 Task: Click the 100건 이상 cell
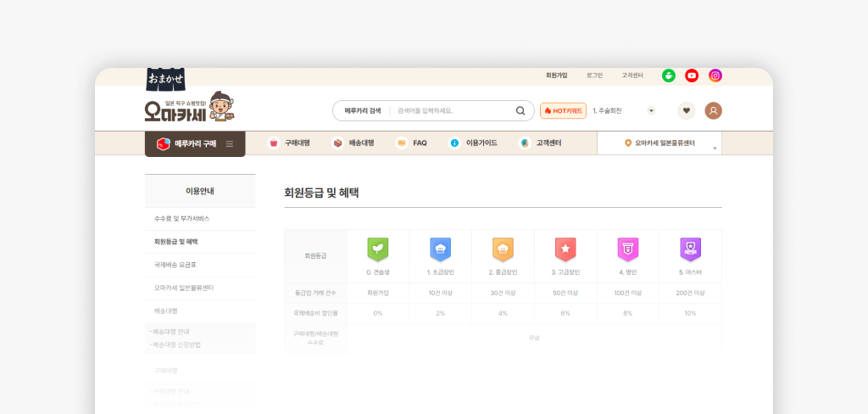[x=628, y=293]
